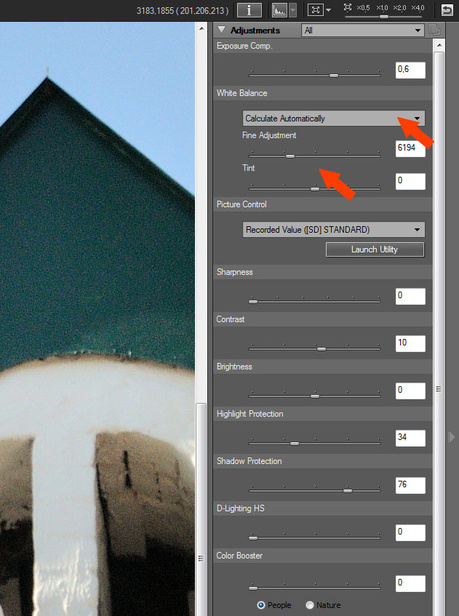The height and width of the screenshot is (616, 459).
Task: Click the Brightness value field
Action: pyautogui.click(x=410, y=390)
